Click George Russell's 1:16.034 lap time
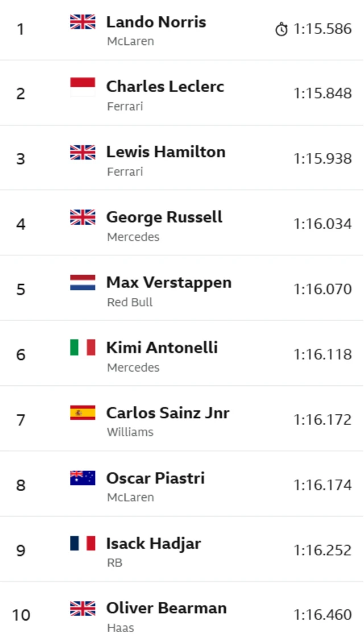Image resolution: width=364 pixels, height=644 pixels. [322, 224]
